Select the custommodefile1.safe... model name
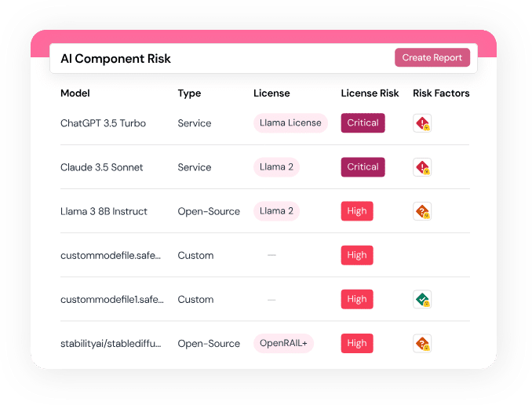 112,299
